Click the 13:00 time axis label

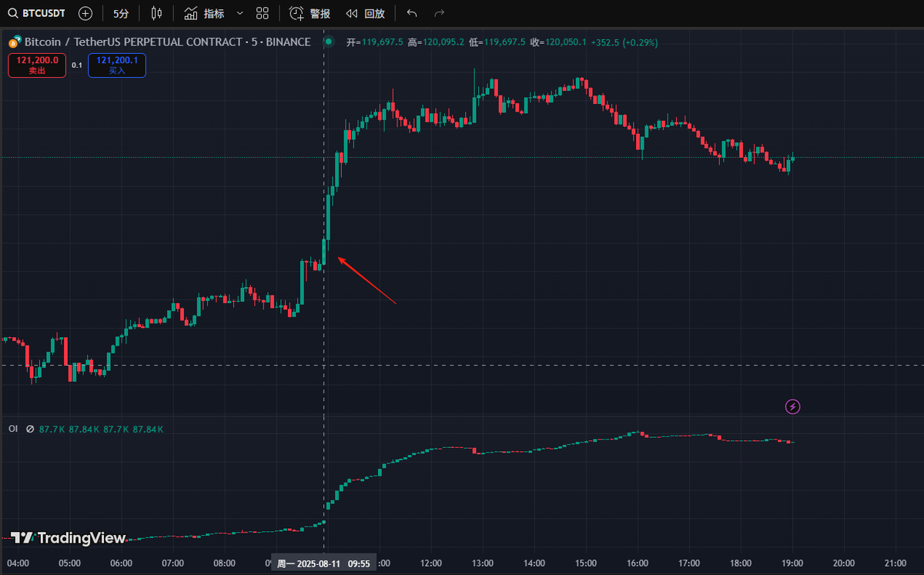pos(483,563)
